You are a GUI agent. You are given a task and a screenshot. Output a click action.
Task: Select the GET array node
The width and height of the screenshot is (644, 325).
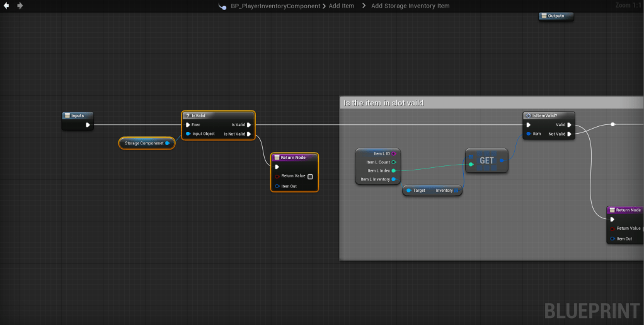coord(486,160)
